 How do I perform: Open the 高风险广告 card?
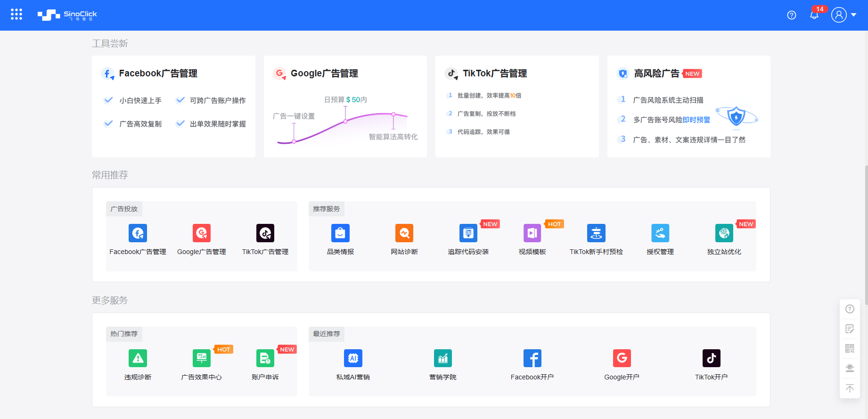coord(689,107)
